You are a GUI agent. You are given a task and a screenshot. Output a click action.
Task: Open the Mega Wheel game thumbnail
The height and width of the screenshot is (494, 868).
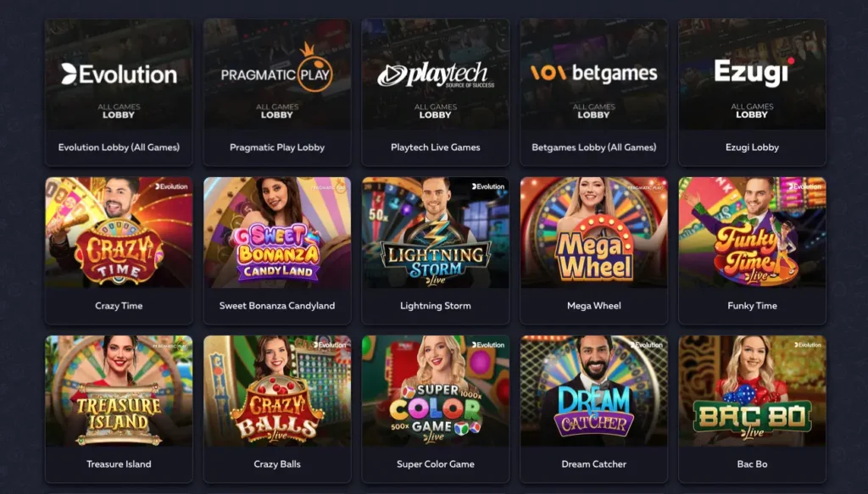coord(594,233)
